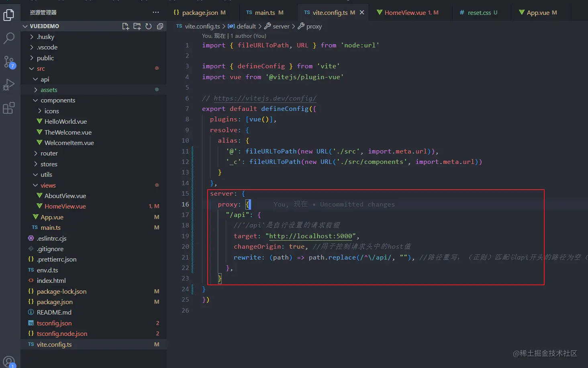
Task: Click the Vue icon of AboutView.vue
Action: point(39,196)
